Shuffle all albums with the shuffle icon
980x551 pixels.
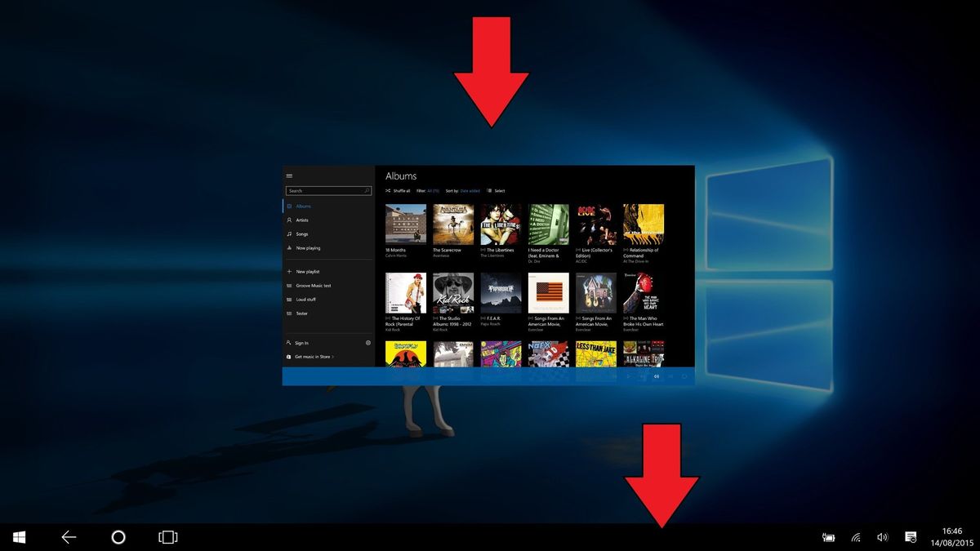[x=390, y=190]
